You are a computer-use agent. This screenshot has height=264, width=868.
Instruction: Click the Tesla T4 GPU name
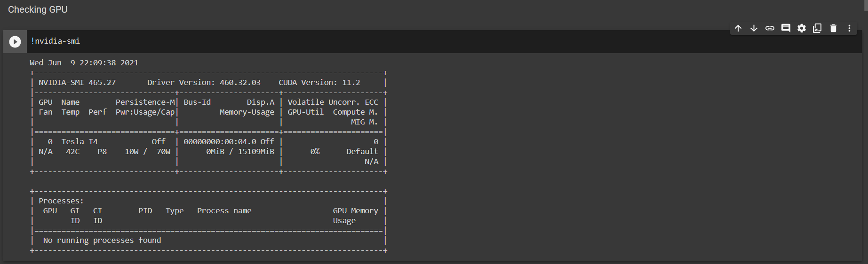80,142
